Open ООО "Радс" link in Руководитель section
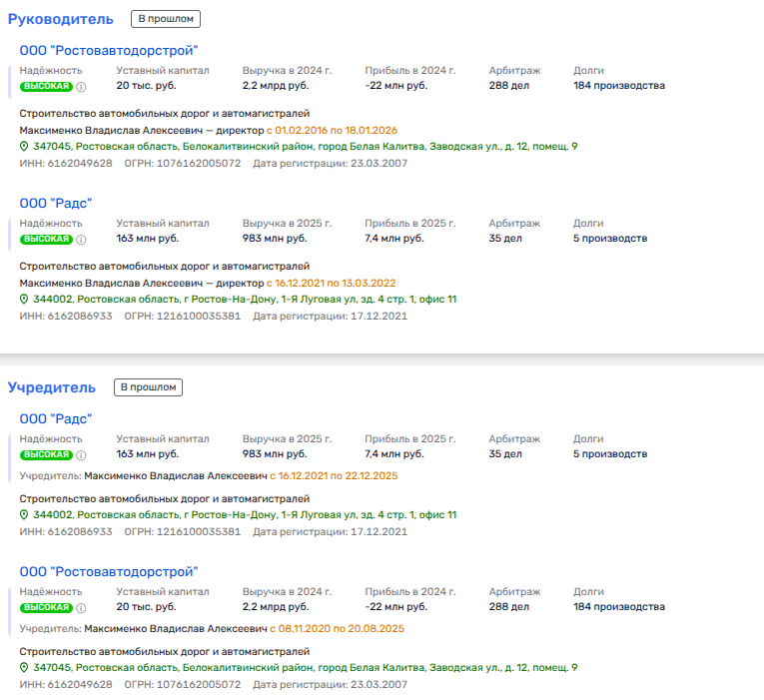Image resolution: width=764 pixels, height=700 pixels. tap(56, 203)
